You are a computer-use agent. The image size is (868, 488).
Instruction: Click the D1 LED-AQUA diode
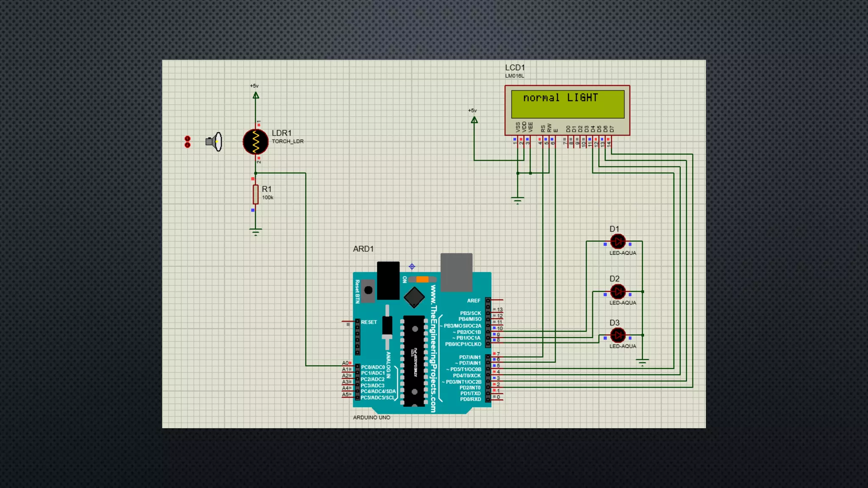click(x=618, y=241)
